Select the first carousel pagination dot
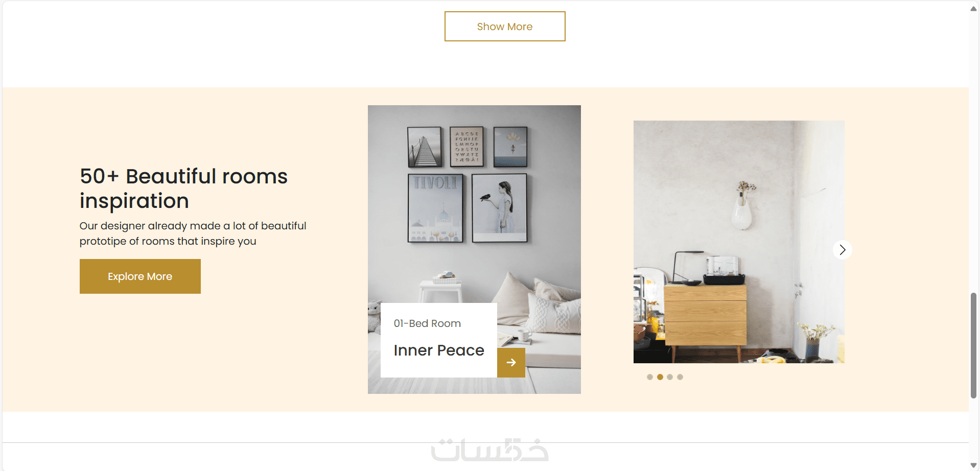Screen dimensions: 980x471 [x=650, y=377]
